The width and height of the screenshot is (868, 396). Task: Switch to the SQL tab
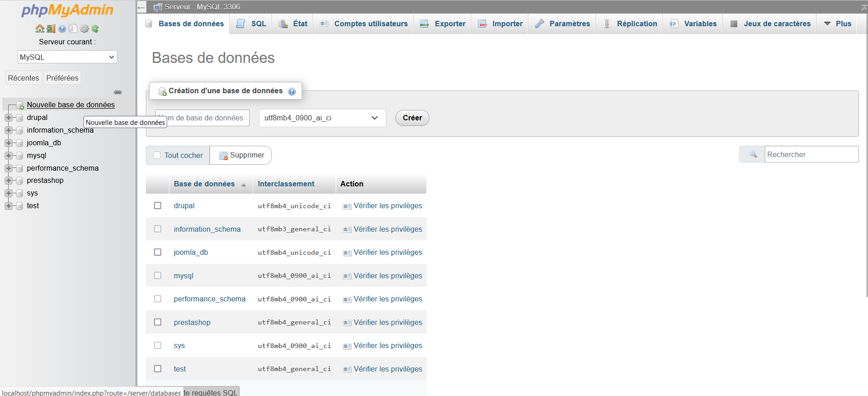pos(251,24)
